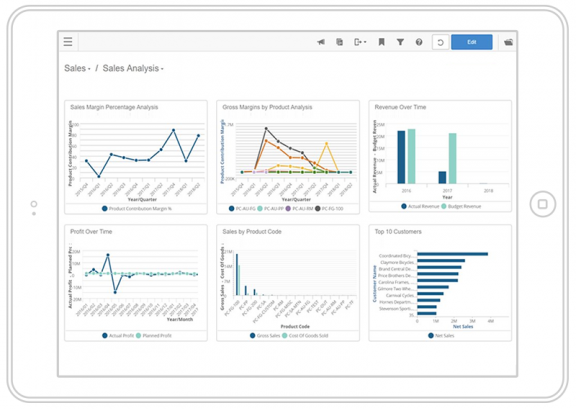Viewport: 576px width, 409px height.
Task: Click the 2017 Budget Revenue teal bar
Action: coord(453,158)
